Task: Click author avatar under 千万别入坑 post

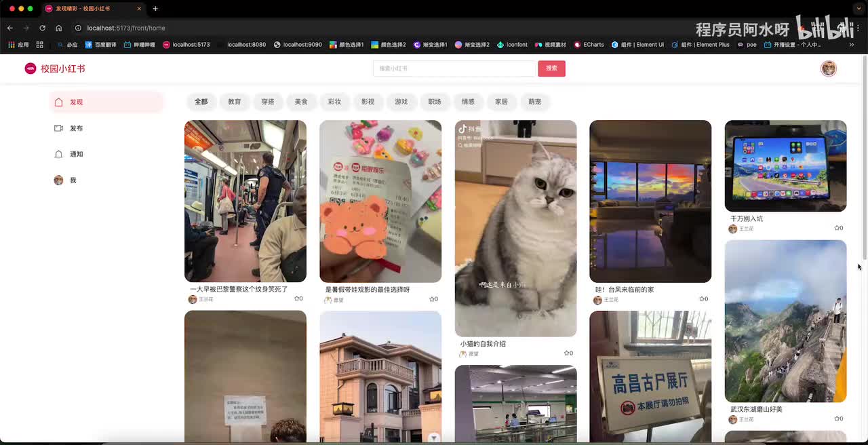Action: (x=732, y=229)
